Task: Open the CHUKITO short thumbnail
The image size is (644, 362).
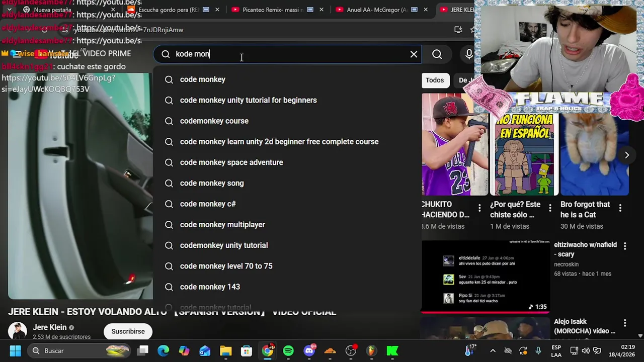Action: (455, 144)
